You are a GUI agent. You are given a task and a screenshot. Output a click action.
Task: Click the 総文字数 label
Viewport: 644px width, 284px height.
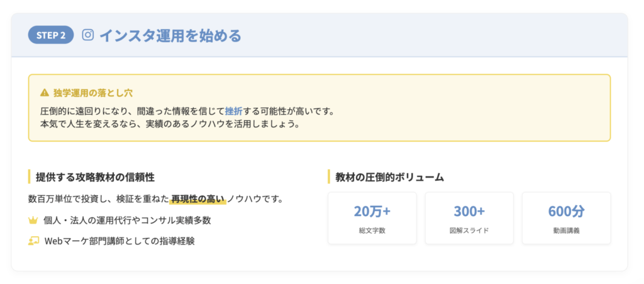point(372,230)
